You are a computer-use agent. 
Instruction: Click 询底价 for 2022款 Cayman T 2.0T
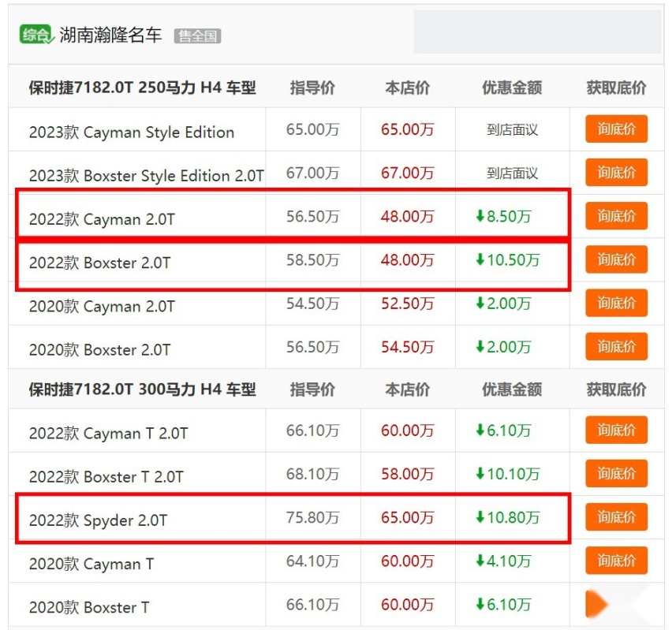[x=616, y=430]
